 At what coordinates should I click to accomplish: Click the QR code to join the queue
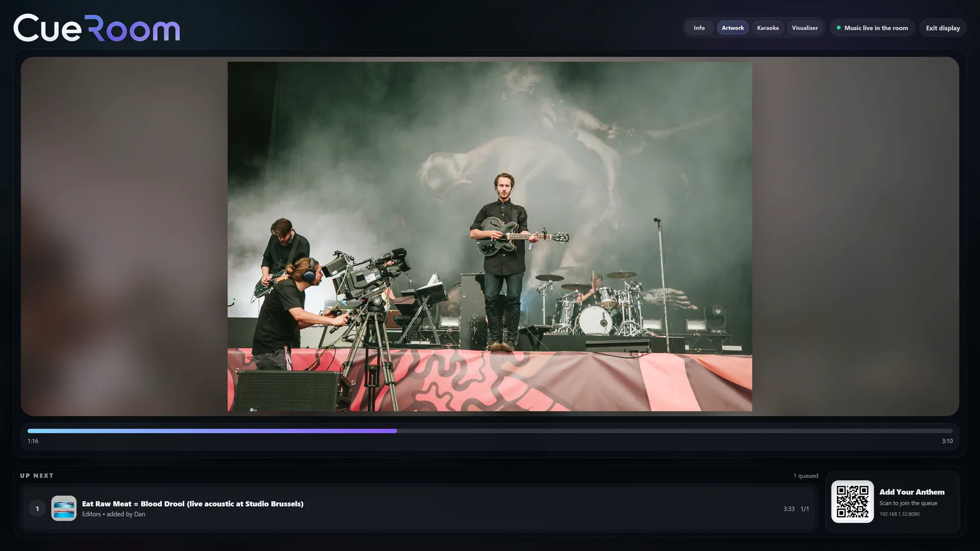tap(852, 502)
